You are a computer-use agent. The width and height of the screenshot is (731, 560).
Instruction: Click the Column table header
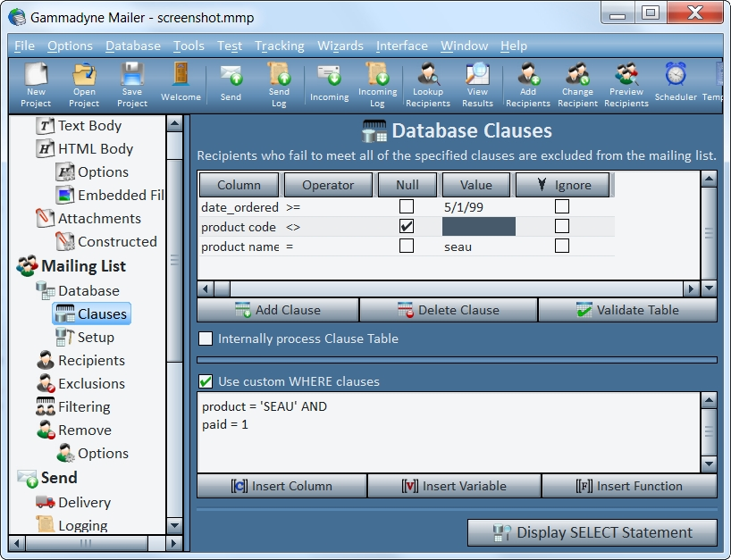click(x=239, y=185)
